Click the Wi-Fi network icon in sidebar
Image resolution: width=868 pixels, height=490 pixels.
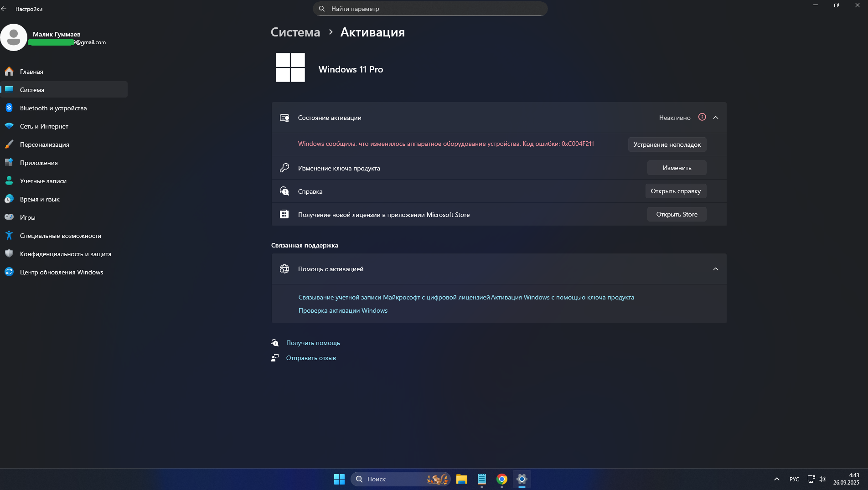click(x=9, y=126)
